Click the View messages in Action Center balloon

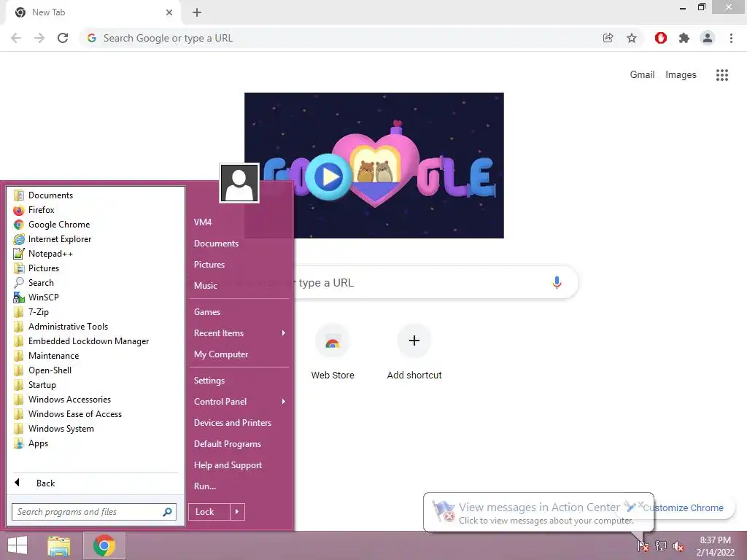[538, 513]
